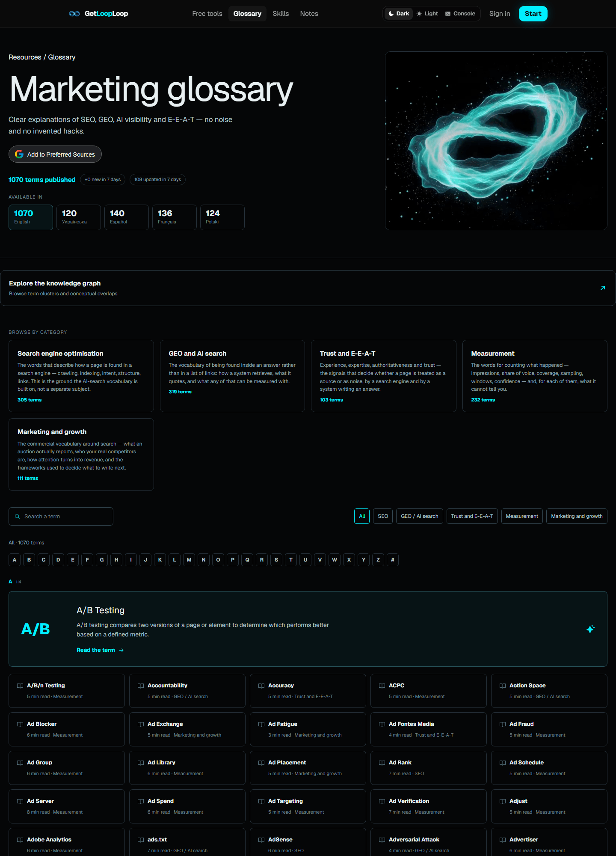Open the Free tools nav item
The width and height of the screenshot is (616, 856).
[207, 14]
